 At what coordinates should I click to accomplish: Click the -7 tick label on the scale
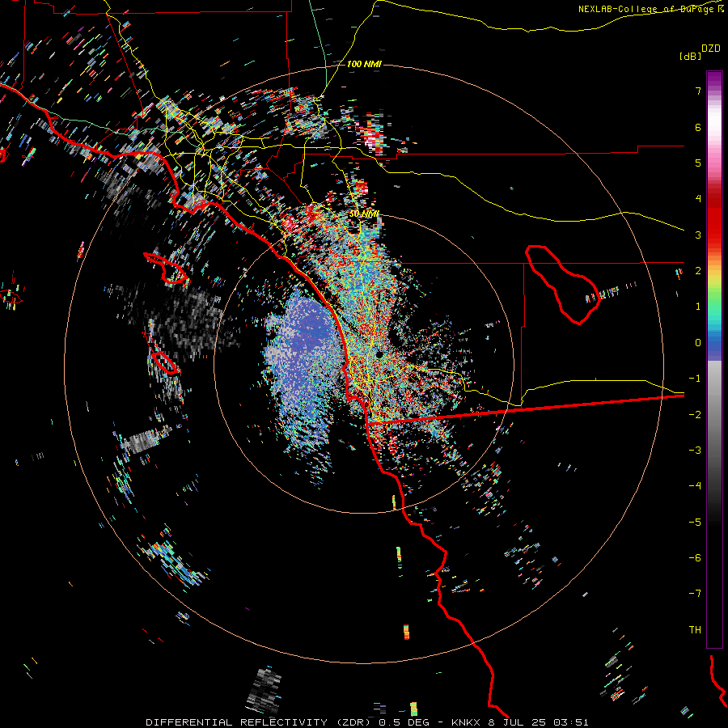695,594
